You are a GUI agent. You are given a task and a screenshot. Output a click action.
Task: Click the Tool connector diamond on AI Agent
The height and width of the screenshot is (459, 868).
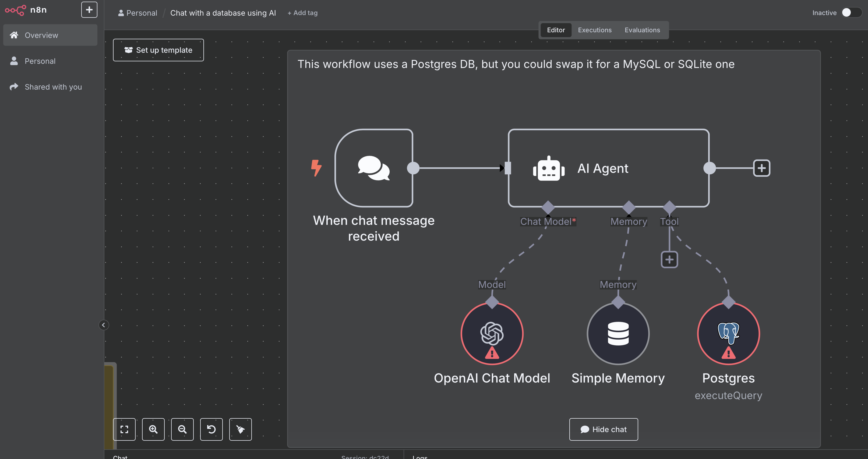pos(669,207)
